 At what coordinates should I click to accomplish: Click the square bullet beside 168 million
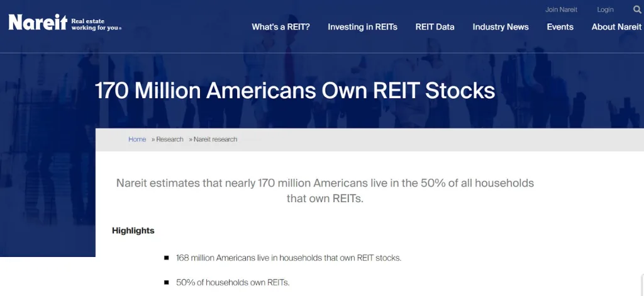(166, 258)
